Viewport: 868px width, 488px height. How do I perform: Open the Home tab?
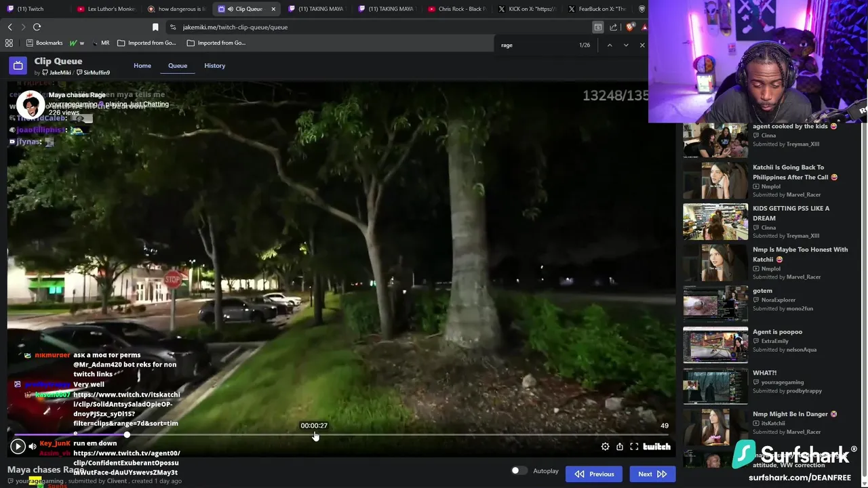[142, 66]
